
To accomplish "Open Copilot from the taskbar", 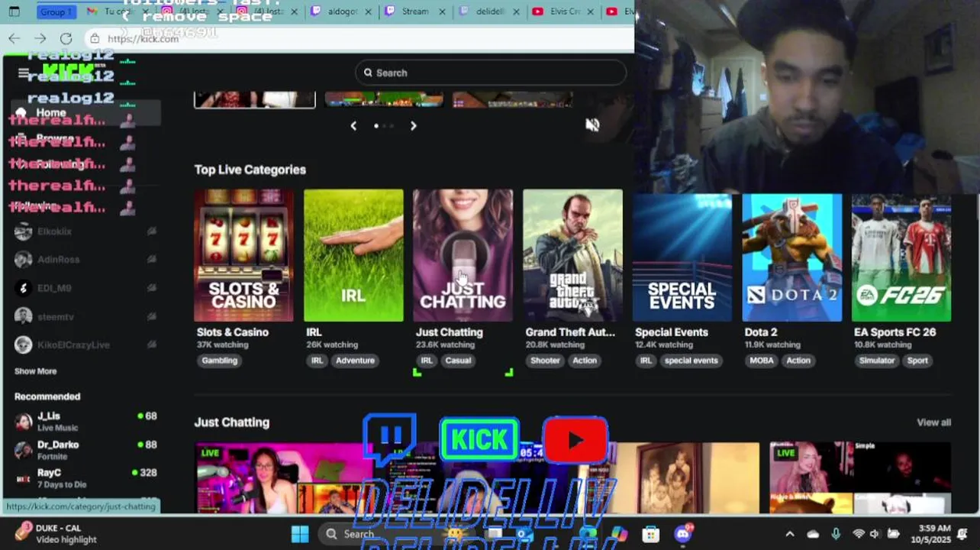I will pyautogui.click(x=619, y=534).
